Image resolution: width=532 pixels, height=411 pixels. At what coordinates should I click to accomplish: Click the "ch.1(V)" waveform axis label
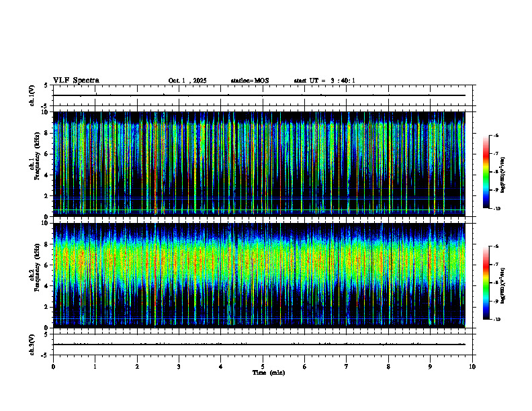click(x=32, y=95)
